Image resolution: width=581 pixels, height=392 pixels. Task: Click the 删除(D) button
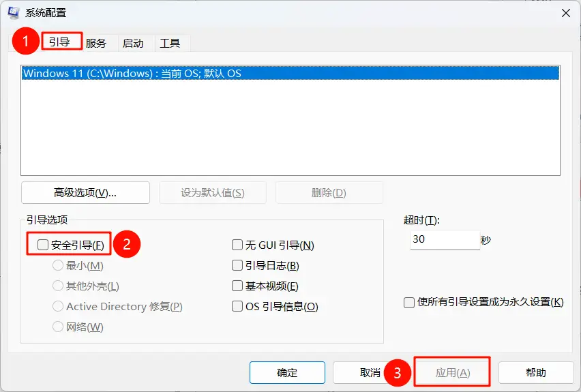(329, 193)
